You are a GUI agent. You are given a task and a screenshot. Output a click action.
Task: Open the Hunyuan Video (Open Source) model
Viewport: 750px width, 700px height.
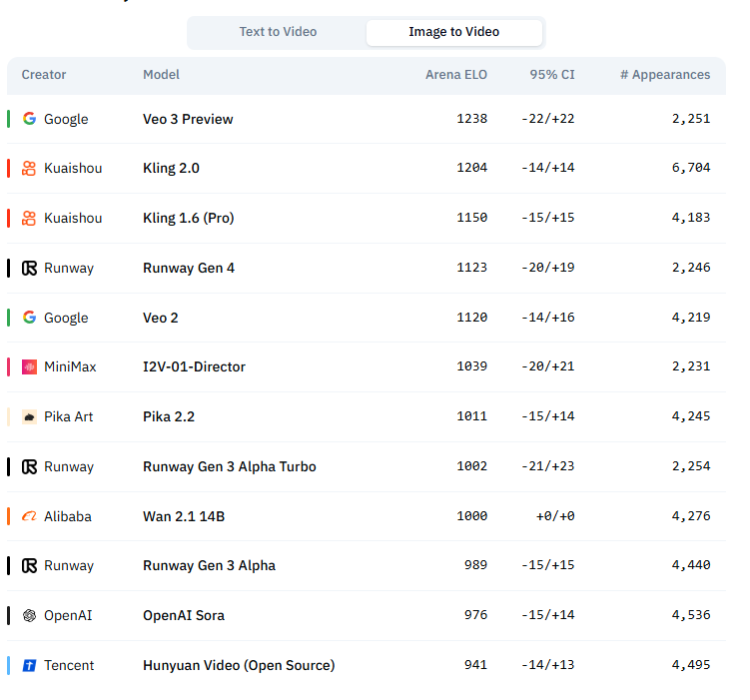(239, 665)
